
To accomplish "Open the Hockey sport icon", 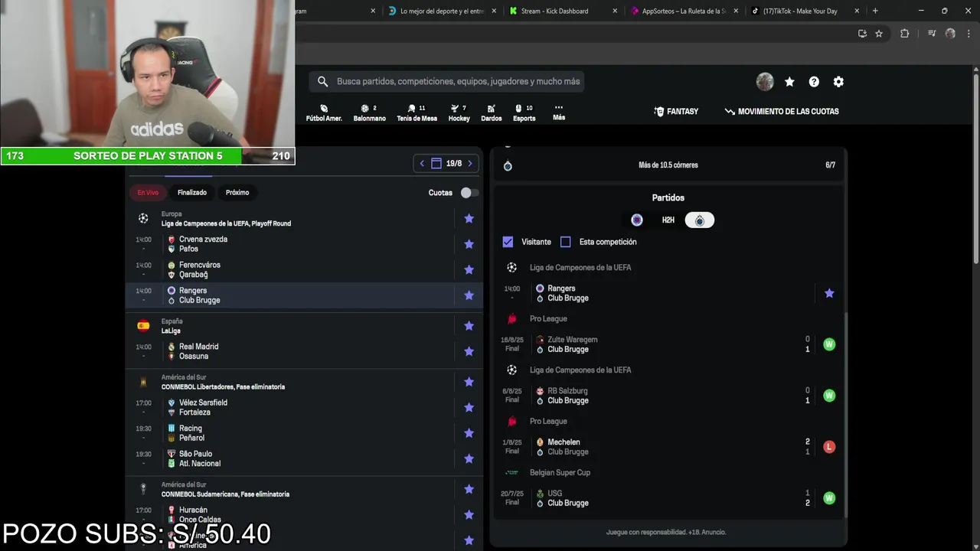I will click(459, 112).
